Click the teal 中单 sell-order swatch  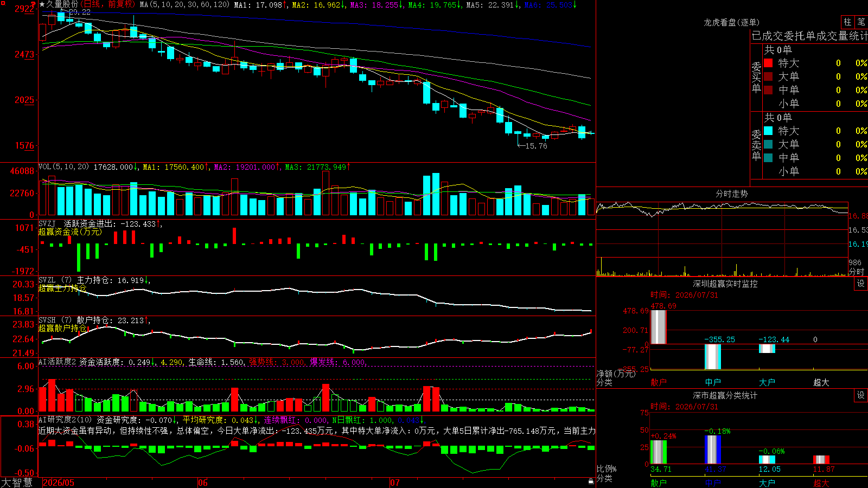768,158
